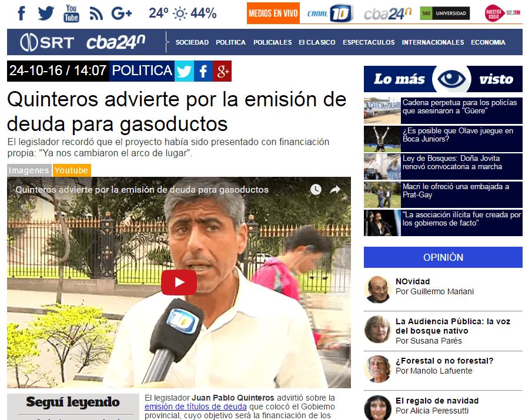The image size is (532, 420).
Task: Open the Twitter icon in top bar
Action: pos(46,13)
